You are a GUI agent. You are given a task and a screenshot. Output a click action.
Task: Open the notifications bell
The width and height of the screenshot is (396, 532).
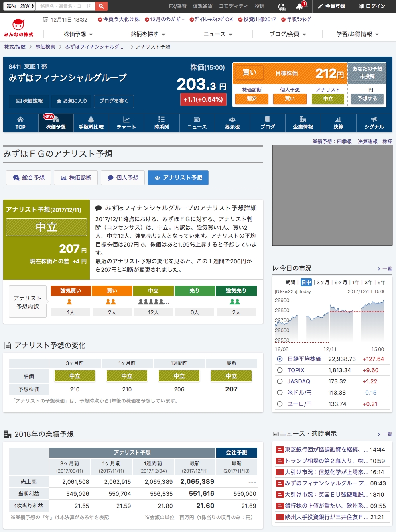pos(300,6)
